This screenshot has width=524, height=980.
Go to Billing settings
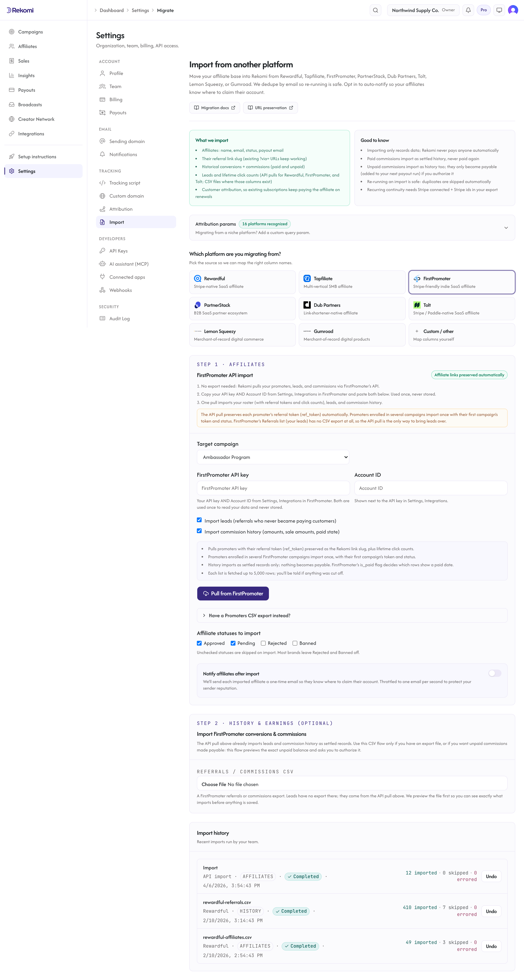(x=136, y=100)
